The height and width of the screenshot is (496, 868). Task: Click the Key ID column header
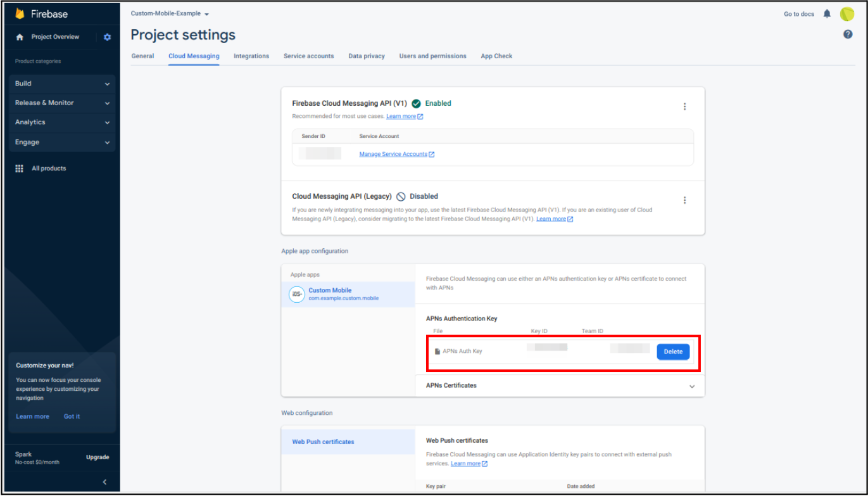coord(539,331)
